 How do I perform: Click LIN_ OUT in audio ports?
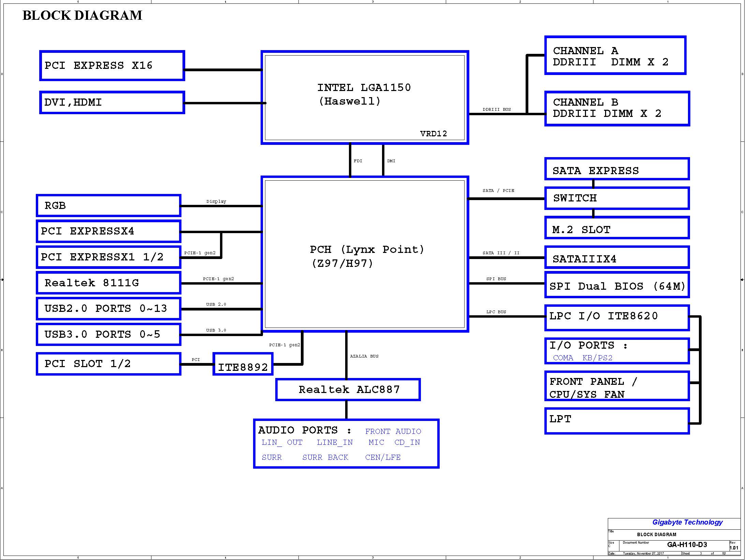tap(282, 442)
